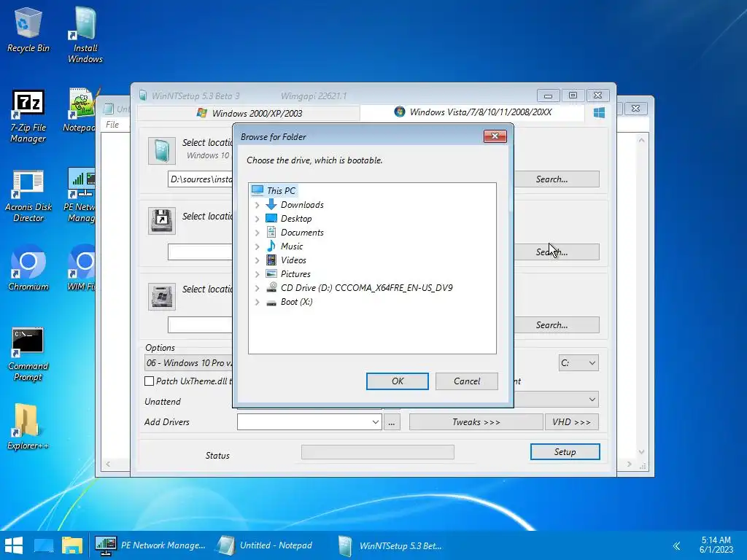This screenshot has height=560, width=747.
Task: Switch to Windows Vista/7/8/10/11 tab
Action: 473,112
